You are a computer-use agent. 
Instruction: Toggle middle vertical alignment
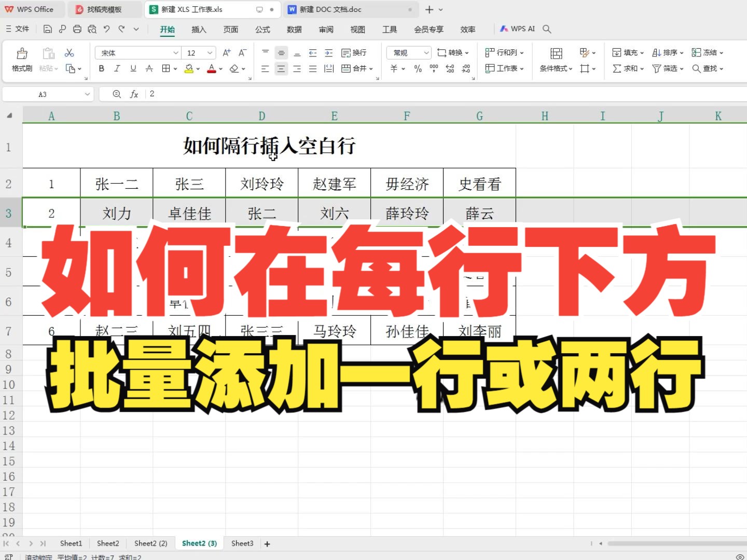281,53
